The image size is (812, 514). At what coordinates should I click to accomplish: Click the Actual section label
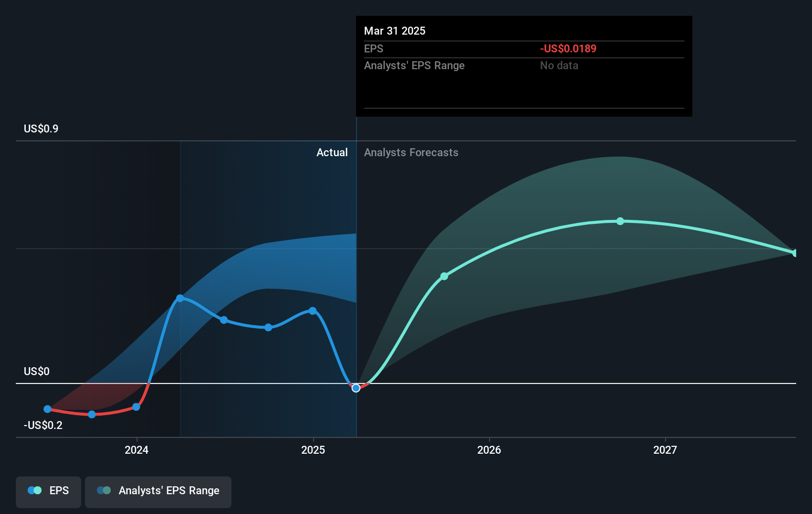332,153
